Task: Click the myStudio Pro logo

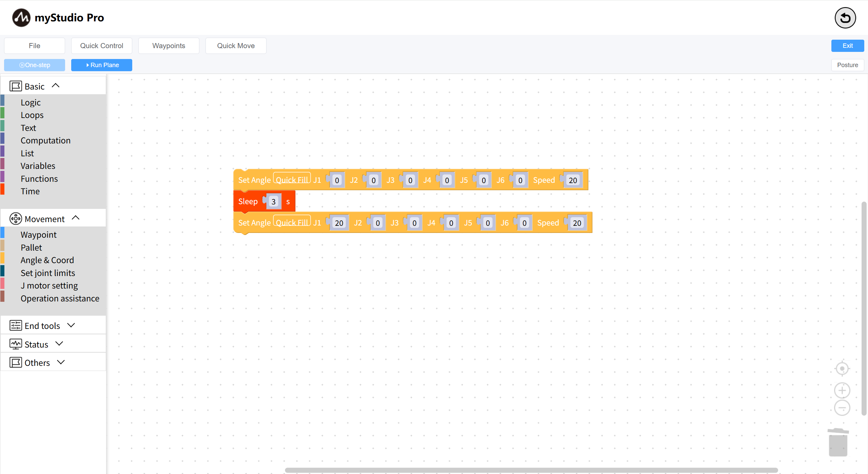Action: (21, 18)
